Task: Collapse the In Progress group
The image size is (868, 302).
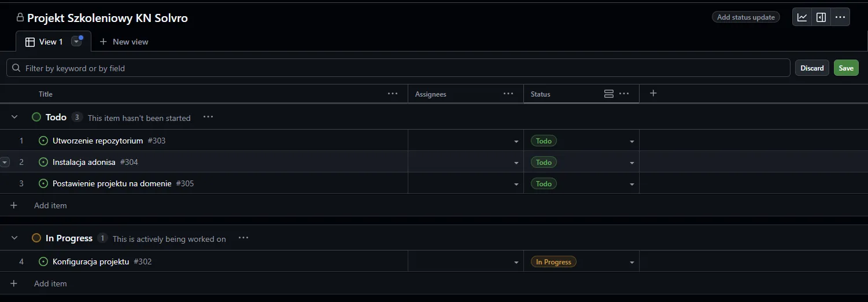Action: point(14,238)
